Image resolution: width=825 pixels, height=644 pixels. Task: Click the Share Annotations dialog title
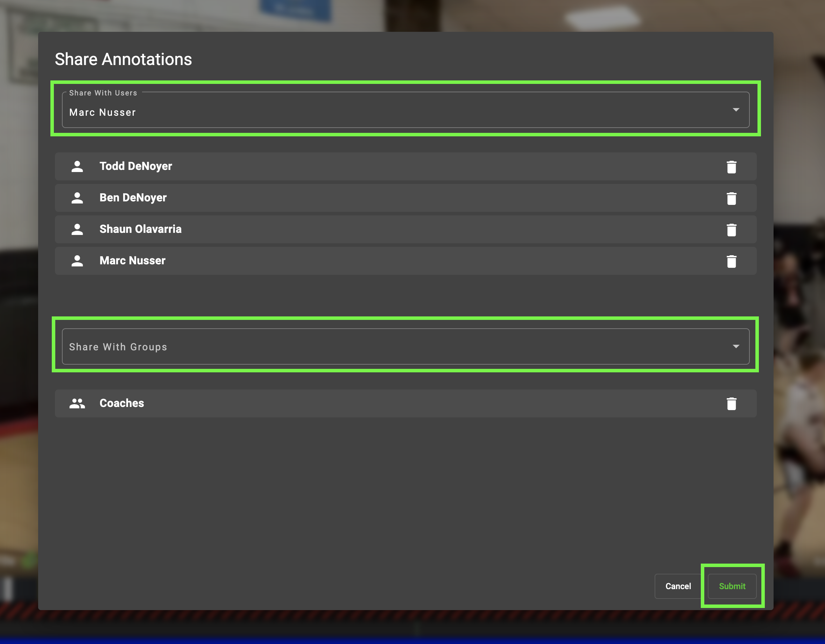pos(123,59)
